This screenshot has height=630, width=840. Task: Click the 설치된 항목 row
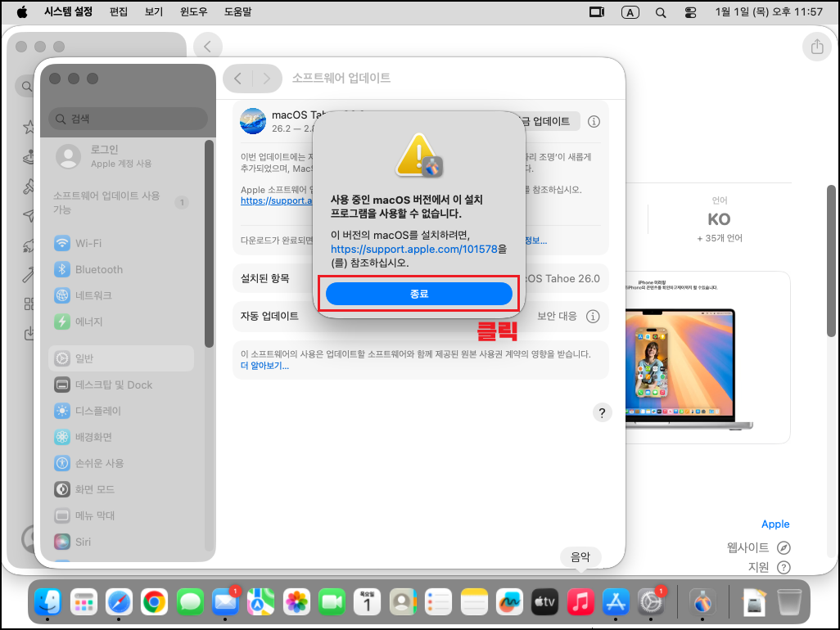click(x=421, y=278)
